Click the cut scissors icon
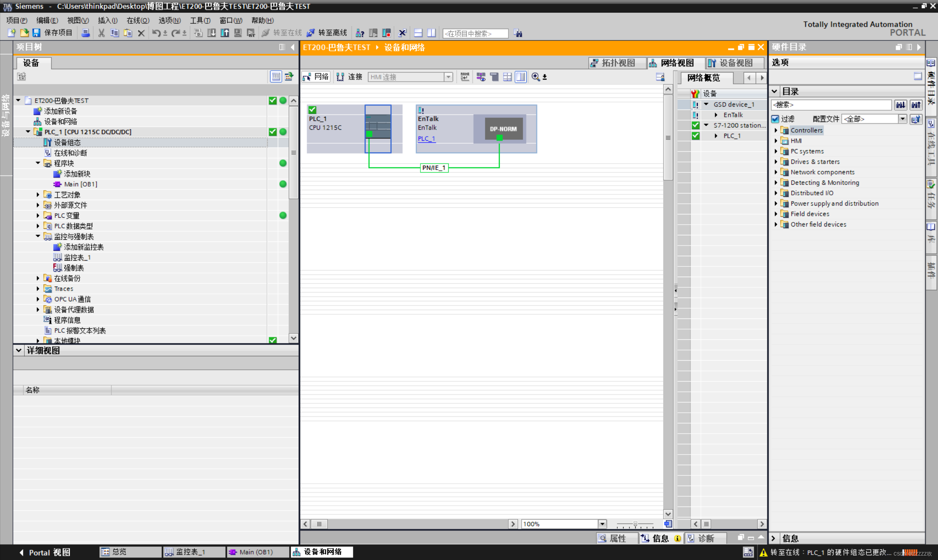938x560 pixels. tap(101, 33)
